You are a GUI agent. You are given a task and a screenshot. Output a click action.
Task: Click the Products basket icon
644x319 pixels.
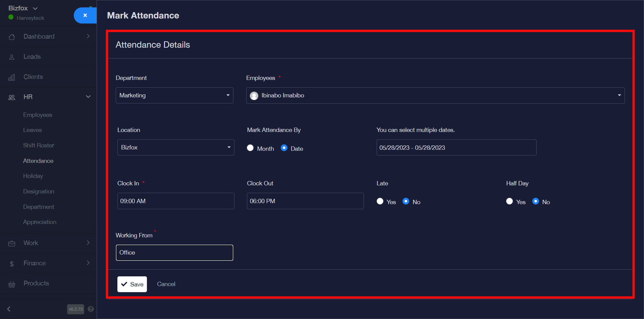tap(12, 284)
